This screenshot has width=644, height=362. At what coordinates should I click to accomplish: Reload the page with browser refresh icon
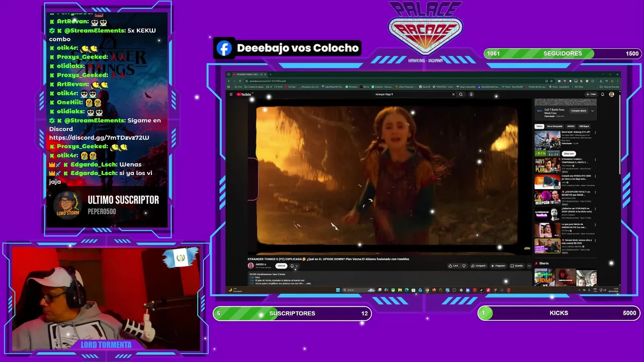240,81
